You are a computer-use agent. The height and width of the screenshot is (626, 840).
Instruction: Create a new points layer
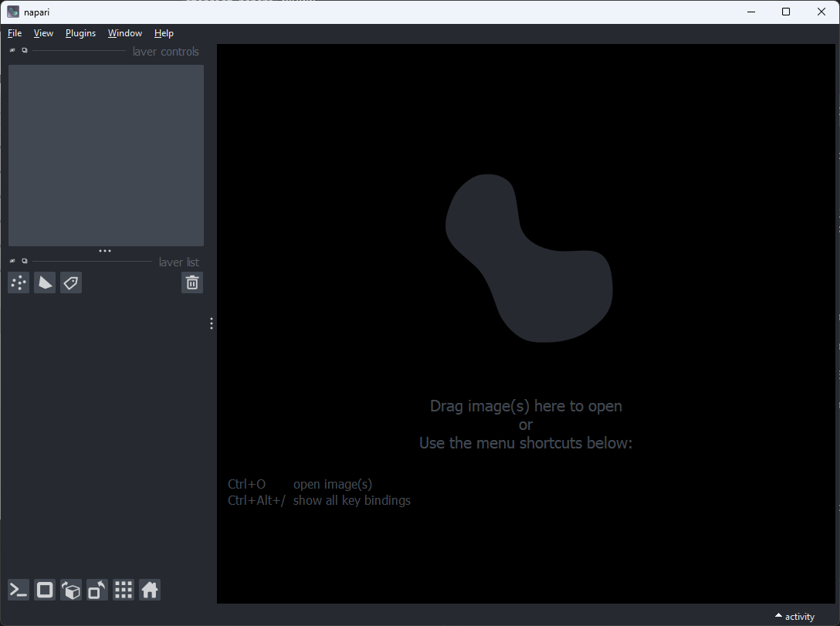19,283
